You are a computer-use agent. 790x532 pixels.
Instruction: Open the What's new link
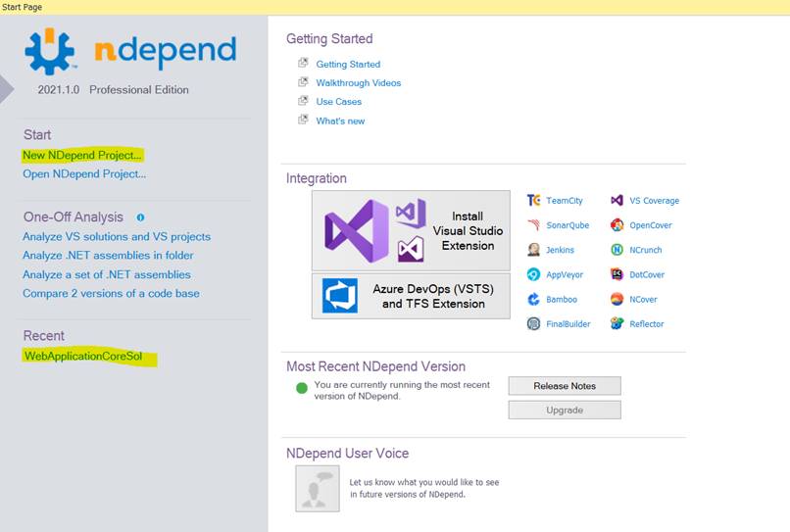point(340,121)
